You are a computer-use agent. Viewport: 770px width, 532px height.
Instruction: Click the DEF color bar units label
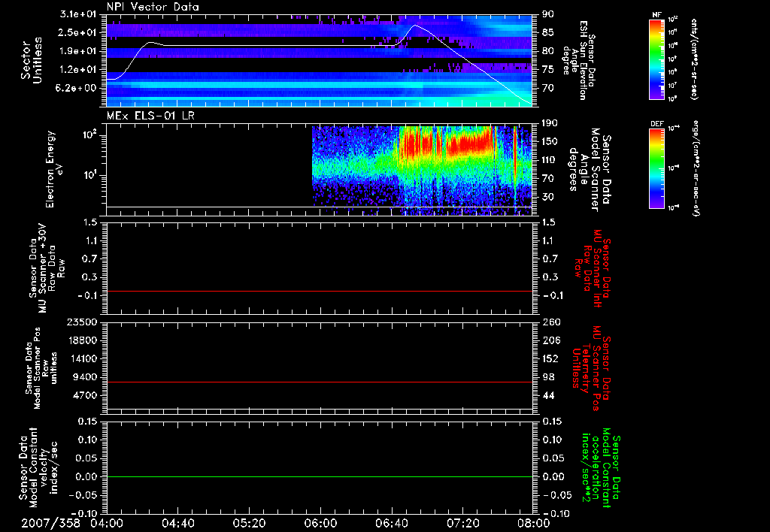pyautogui.click(x=696, y=170)
